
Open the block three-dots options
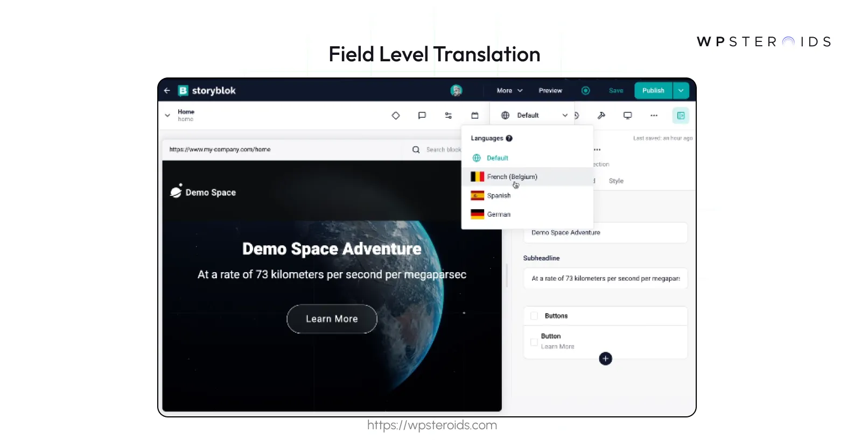pyautogui.click(x=597, y=150)
